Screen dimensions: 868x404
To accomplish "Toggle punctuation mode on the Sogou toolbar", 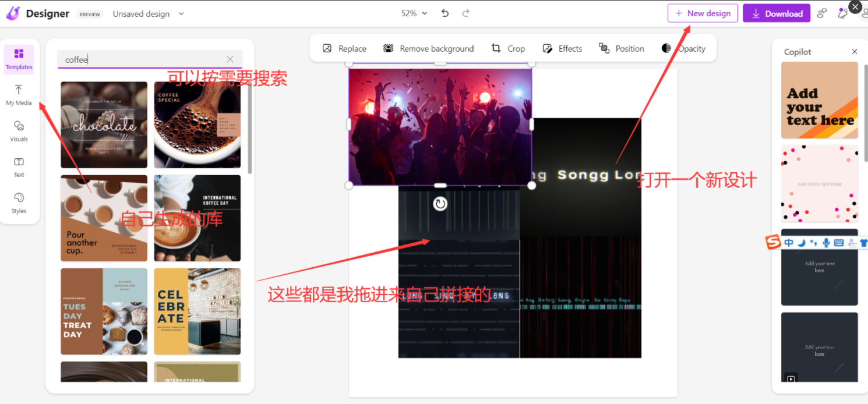I will 814,243.
